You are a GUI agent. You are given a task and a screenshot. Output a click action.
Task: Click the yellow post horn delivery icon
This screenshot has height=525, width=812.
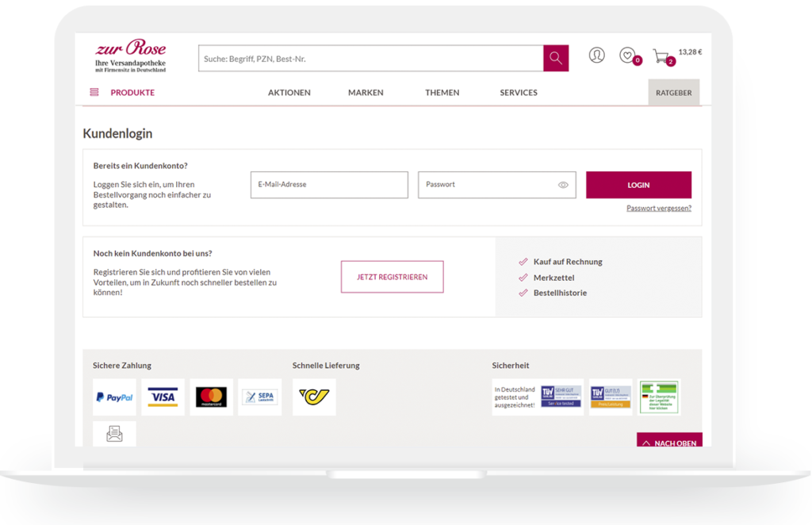314,397
